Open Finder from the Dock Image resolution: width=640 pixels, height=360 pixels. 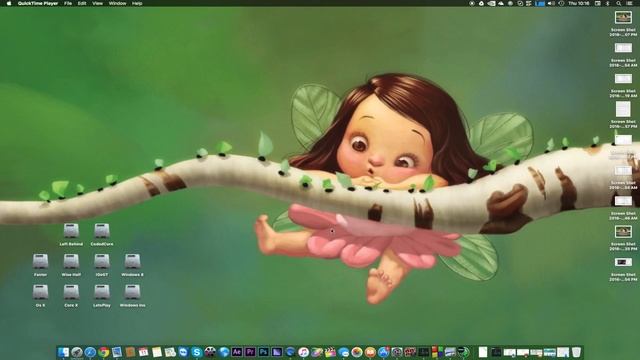click(x=64, y=352)
